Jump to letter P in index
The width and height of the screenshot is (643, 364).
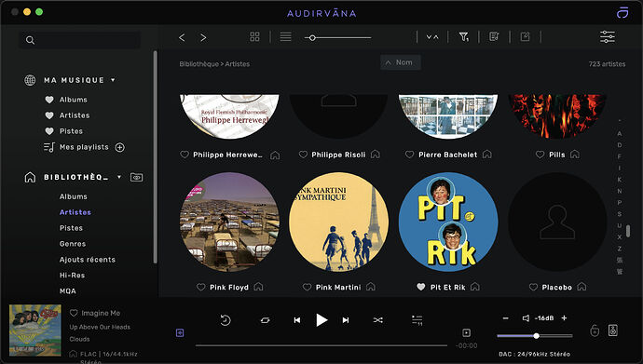pos(619,203)
